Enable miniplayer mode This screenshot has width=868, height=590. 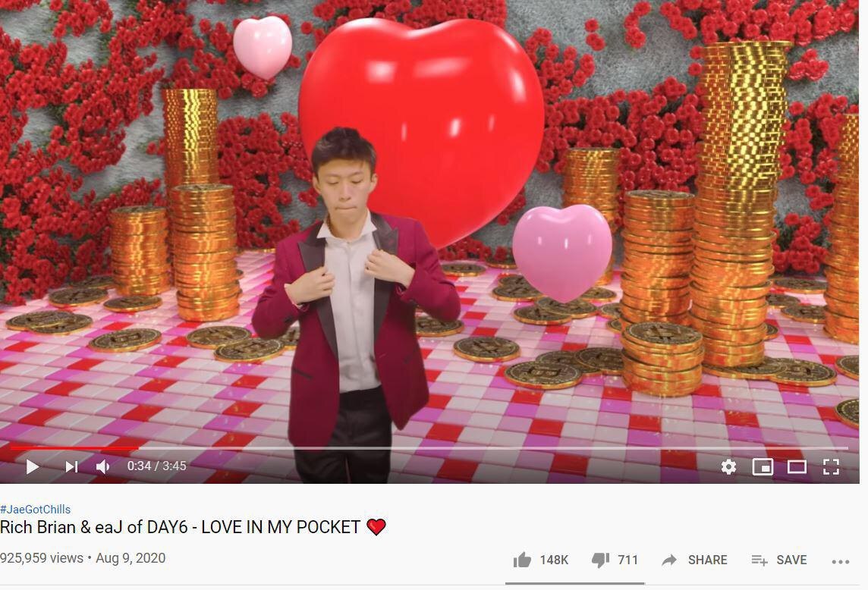(x=763, y=466)
